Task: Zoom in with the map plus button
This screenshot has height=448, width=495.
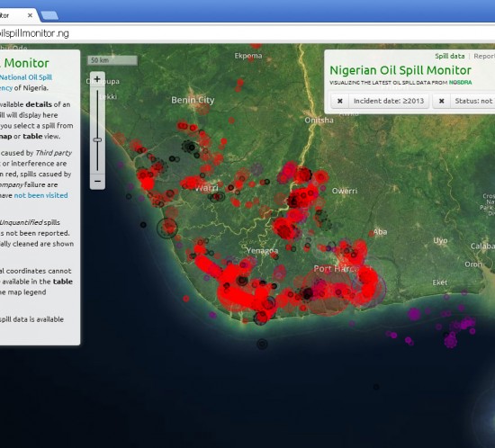Action: click(97, 79)
